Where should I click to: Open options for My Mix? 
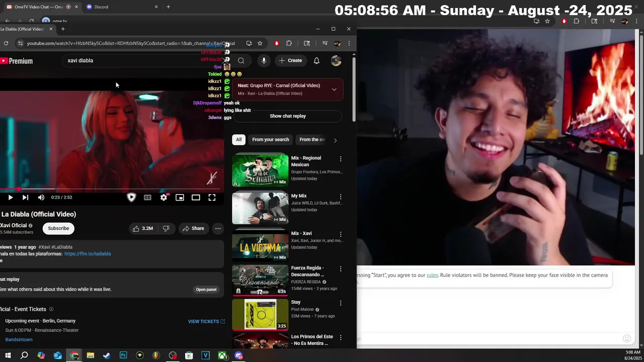point(341,197)
